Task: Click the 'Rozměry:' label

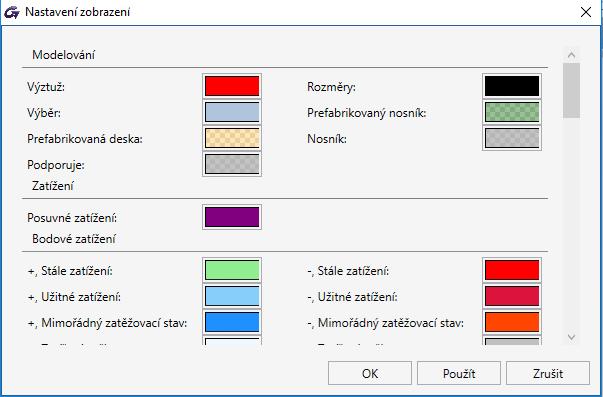Action: click(x=331, y=87)
